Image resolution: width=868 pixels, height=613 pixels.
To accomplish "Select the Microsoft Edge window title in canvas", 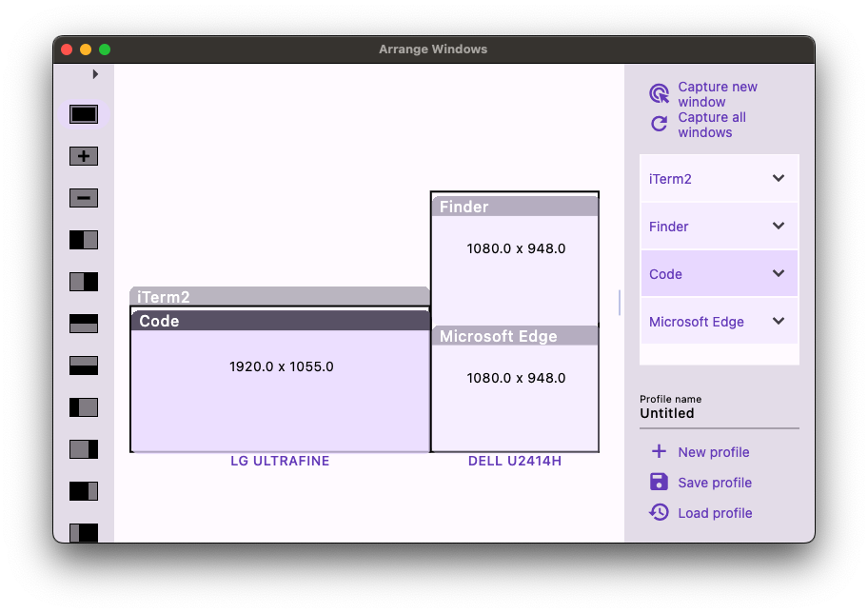I will tap(515, 336).
